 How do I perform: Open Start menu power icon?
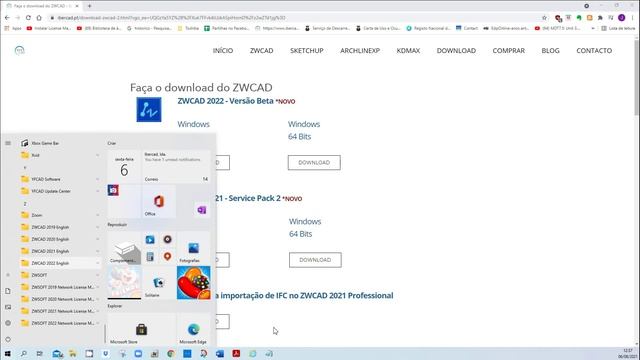8,339
